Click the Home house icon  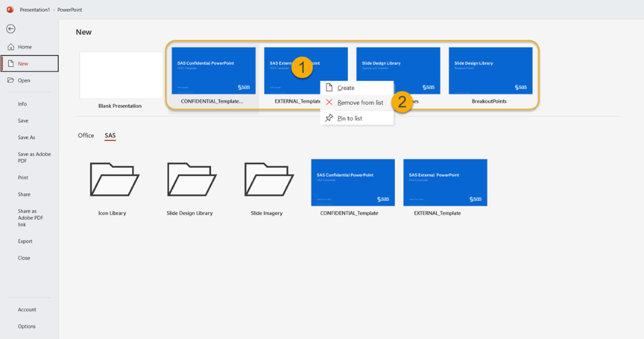pos(11,47)
